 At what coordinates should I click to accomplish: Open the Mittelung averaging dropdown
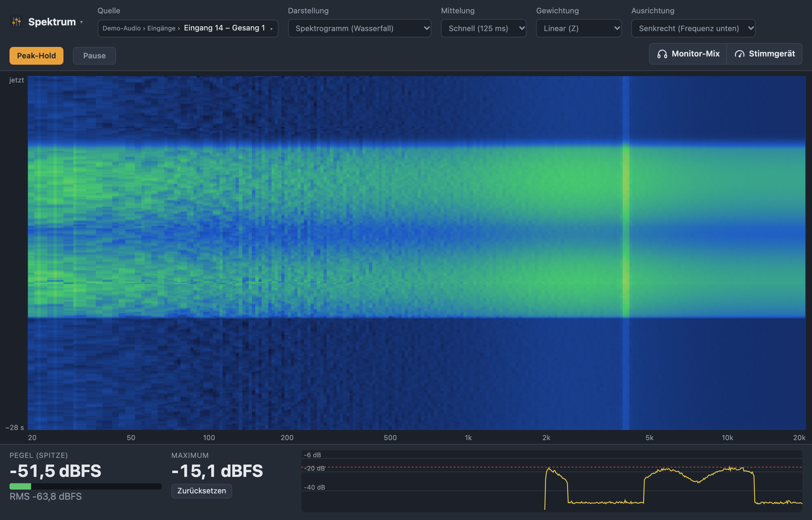[484, 28]
